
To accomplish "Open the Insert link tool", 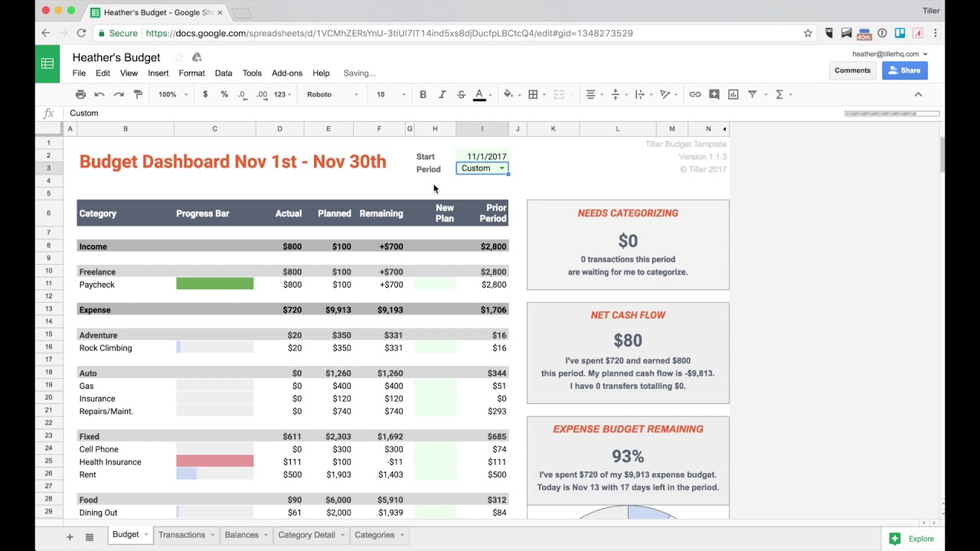I will (694, 94).
